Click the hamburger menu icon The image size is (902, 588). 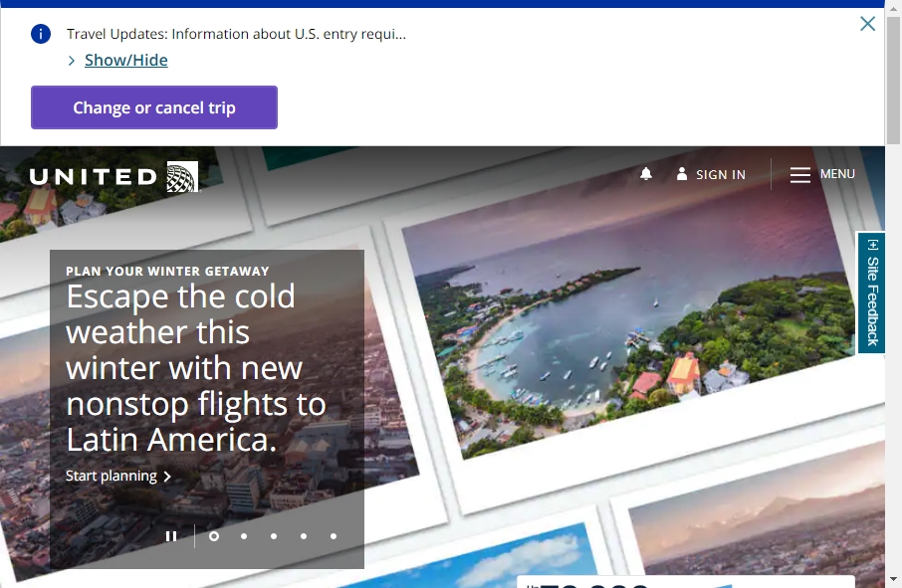pos(800,174)
